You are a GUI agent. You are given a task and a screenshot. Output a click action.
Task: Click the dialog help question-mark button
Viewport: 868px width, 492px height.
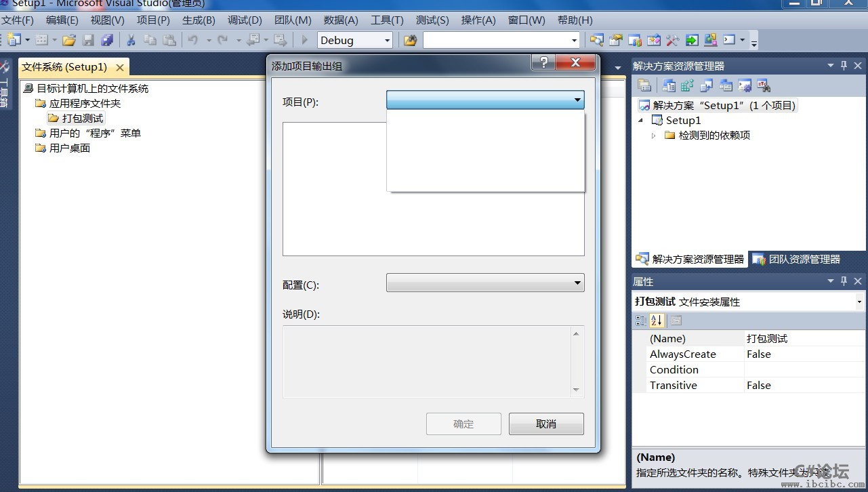point(543,62)
